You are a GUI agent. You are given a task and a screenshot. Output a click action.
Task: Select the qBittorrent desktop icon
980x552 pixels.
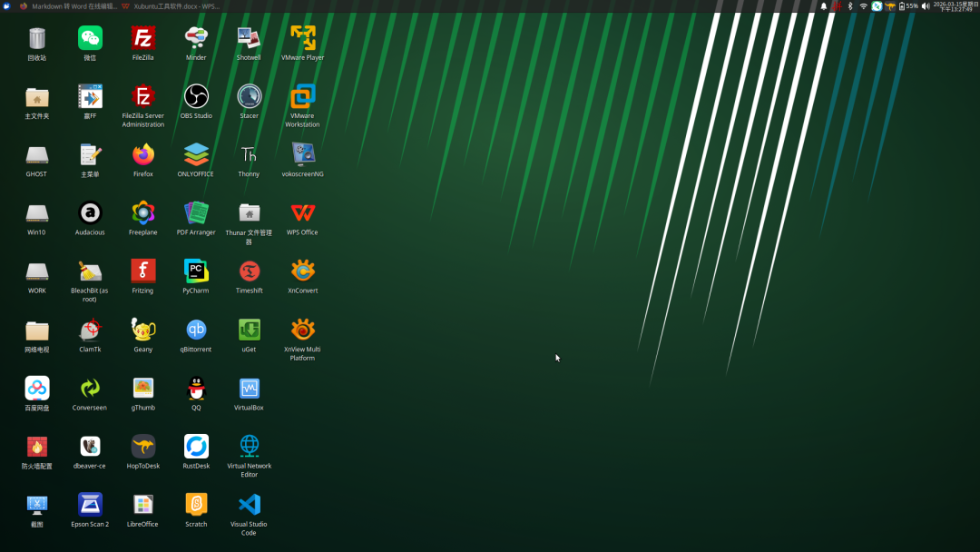point(196,336)
